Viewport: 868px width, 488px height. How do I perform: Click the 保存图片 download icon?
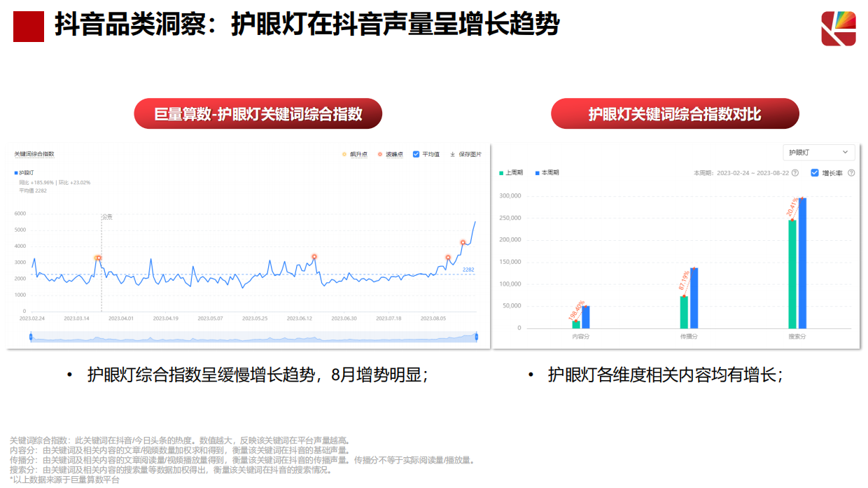click(453, 155)
